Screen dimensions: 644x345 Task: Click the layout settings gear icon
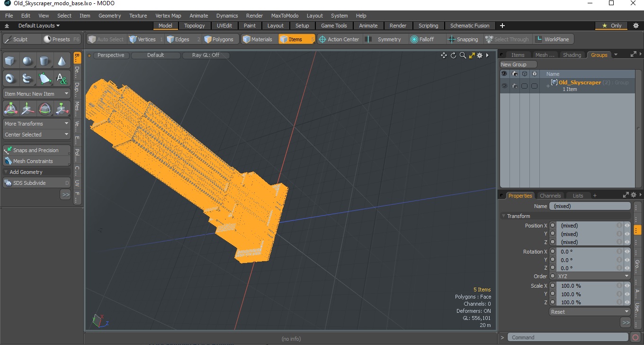pos(636,26)
